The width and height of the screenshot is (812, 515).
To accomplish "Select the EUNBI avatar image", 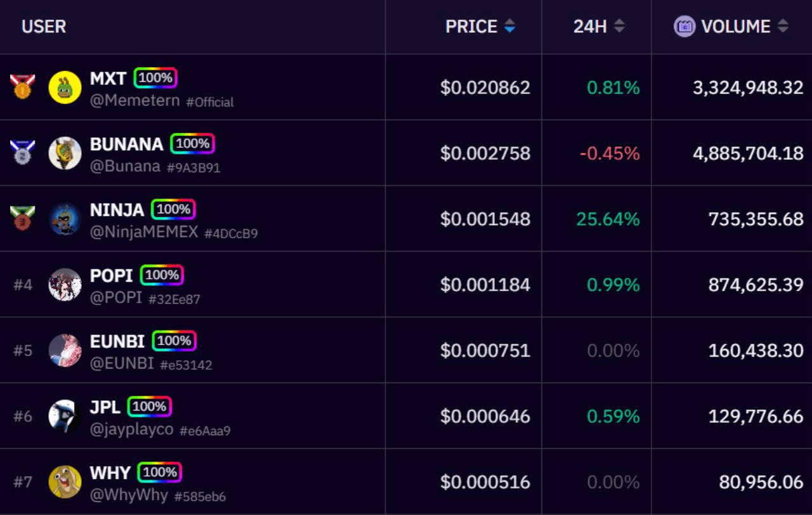I will (65, 351).
